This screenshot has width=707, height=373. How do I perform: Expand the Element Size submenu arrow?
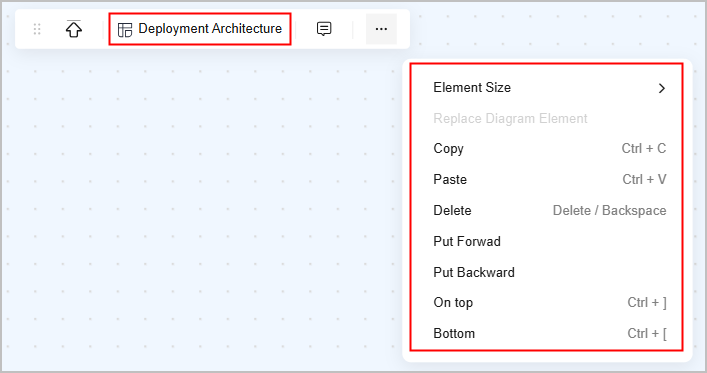pyautogui.click(x=661, y=88)
